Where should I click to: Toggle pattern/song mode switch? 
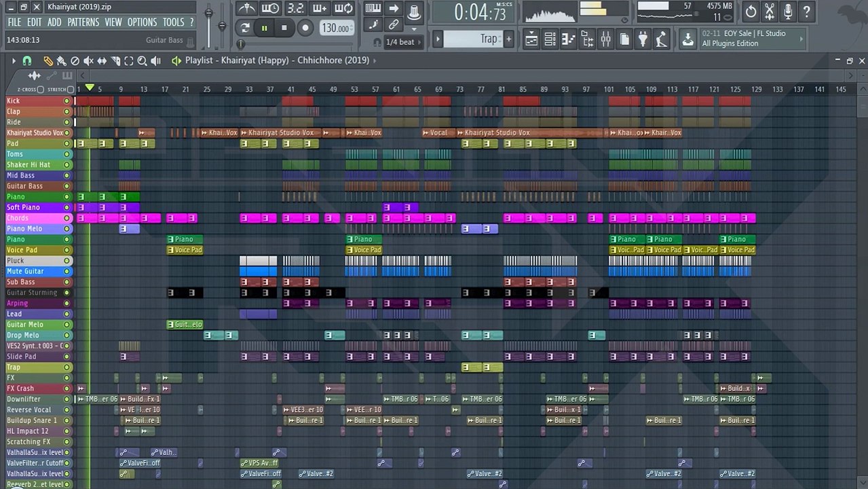point(245,28)
